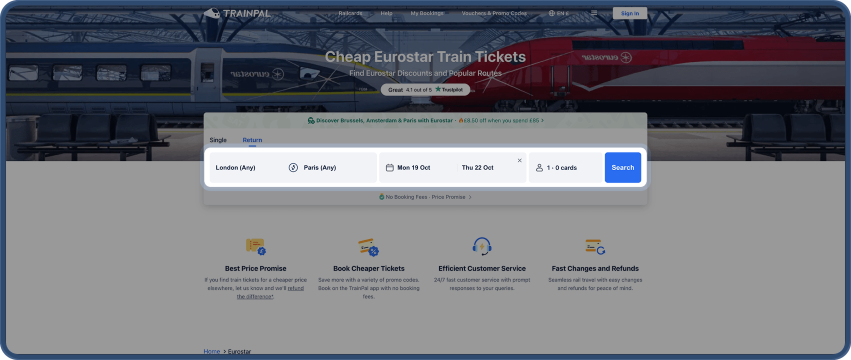The image size is (851, 360).
Task: Click the 'Book Cheaper Tickets' heading
Action: pos(369,268)
